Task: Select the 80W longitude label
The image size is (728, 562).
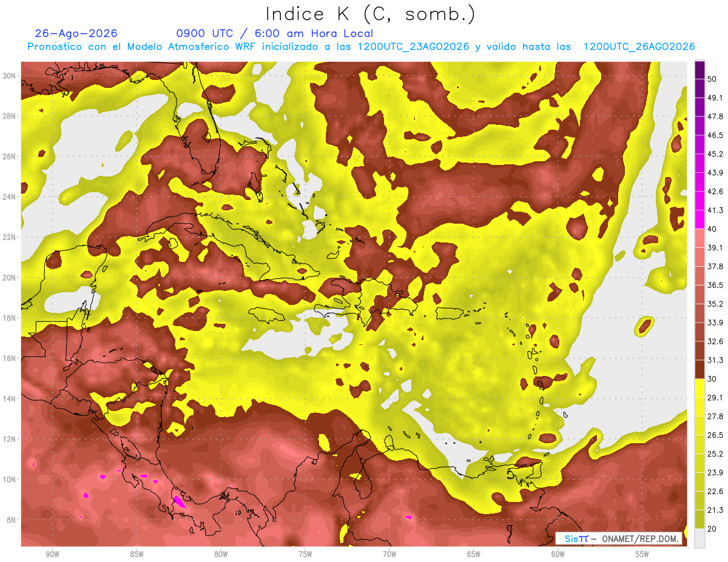Action: click(221, 554)
